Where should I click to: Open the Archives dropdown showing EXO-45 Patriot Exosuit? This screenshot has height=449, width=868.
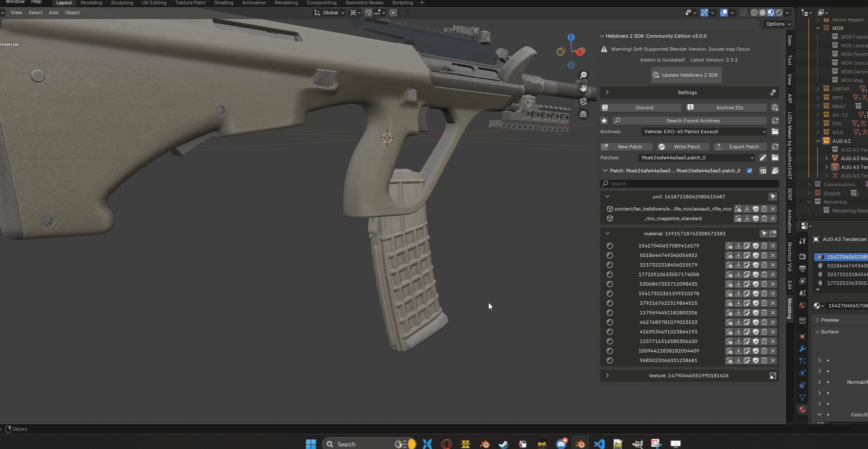(x=703, y=132)
